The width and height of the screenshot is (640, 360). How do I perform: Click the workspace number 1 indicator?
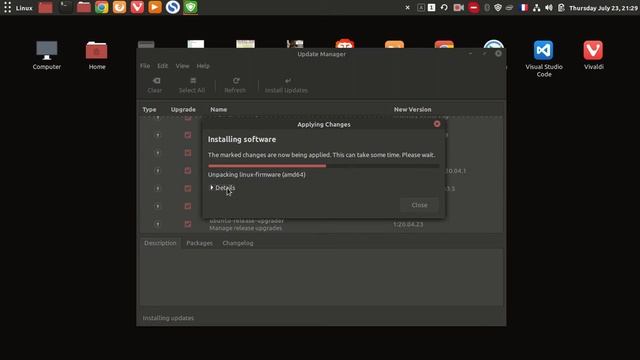(x=431, y=7)
